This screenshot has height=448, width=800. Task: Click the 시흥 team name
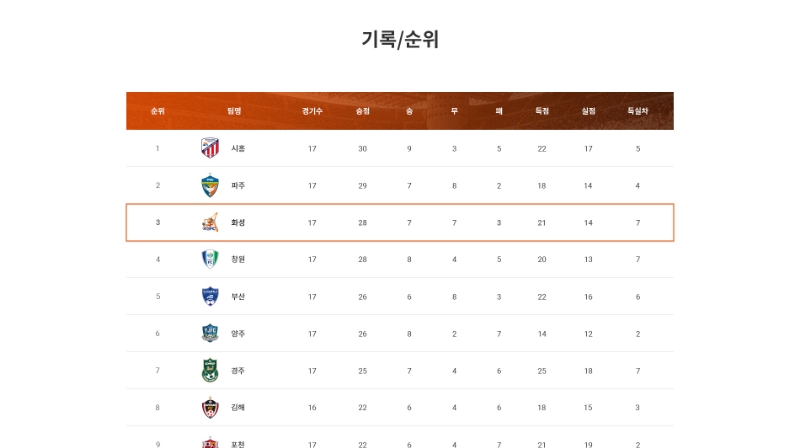[x=238, y=148]
